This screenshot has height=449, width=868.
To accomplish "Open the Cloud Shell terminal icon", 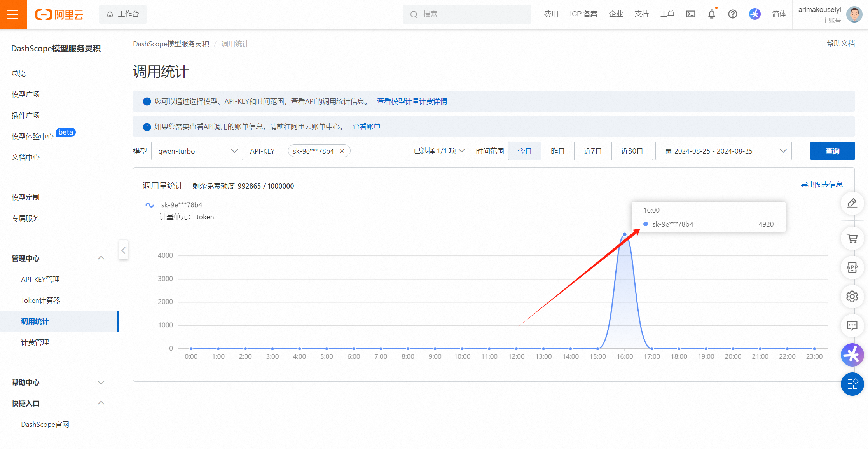I will point(691,14).
